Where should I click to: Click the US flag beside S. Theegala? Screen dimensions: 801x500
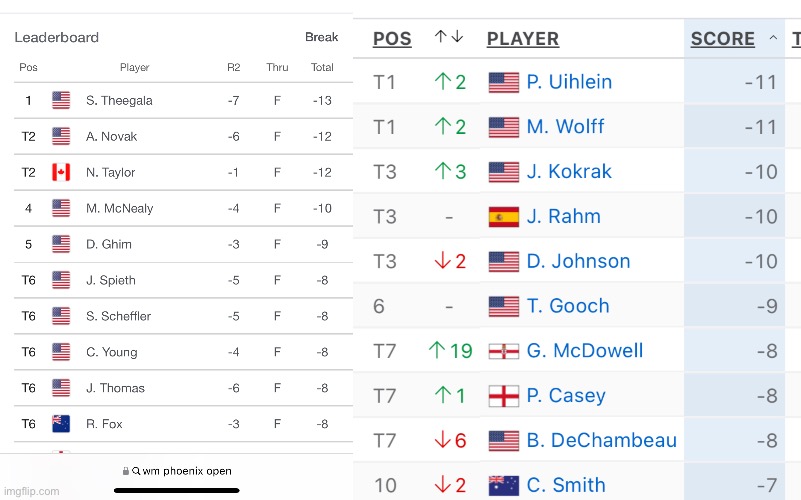[x=61, y=100]
